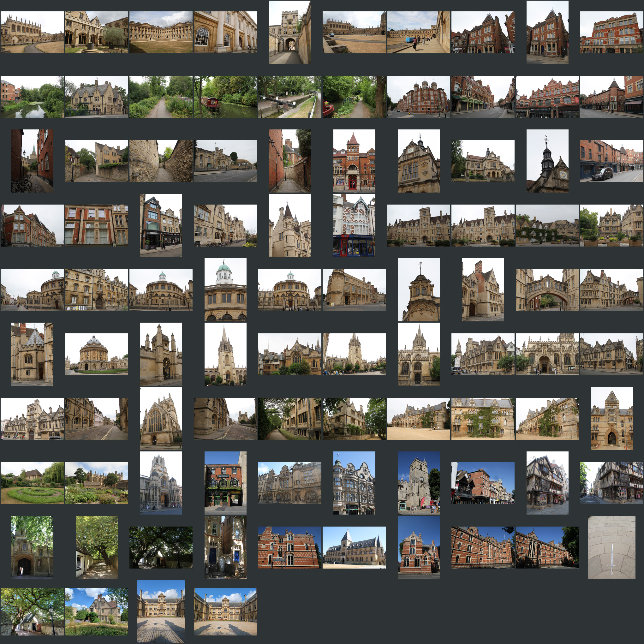644x644 pixels.
Task: Select the first thumbnail in top row
Action: [32, 32]
